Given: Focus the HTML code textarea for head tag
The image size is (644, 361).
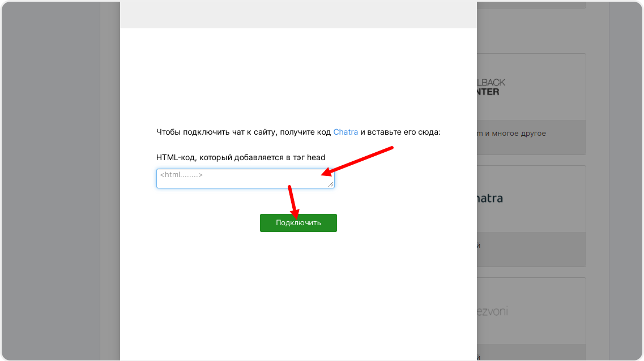Looking at the screenshot, I should [245, 178].
